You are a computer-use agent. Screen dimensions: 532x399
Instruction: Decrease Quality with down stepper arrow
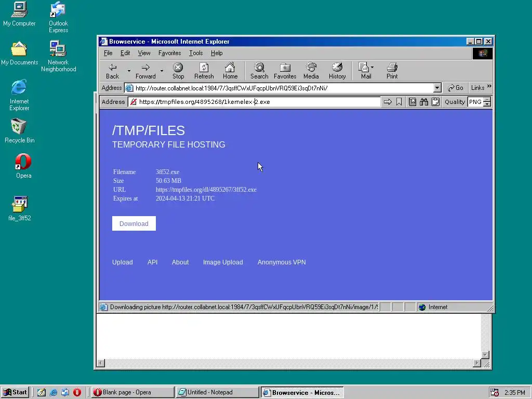[x=487, y=104]
